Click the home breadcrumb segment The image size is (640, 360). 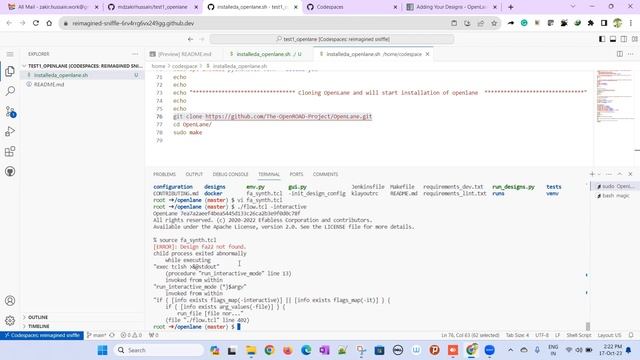point(158,66)
